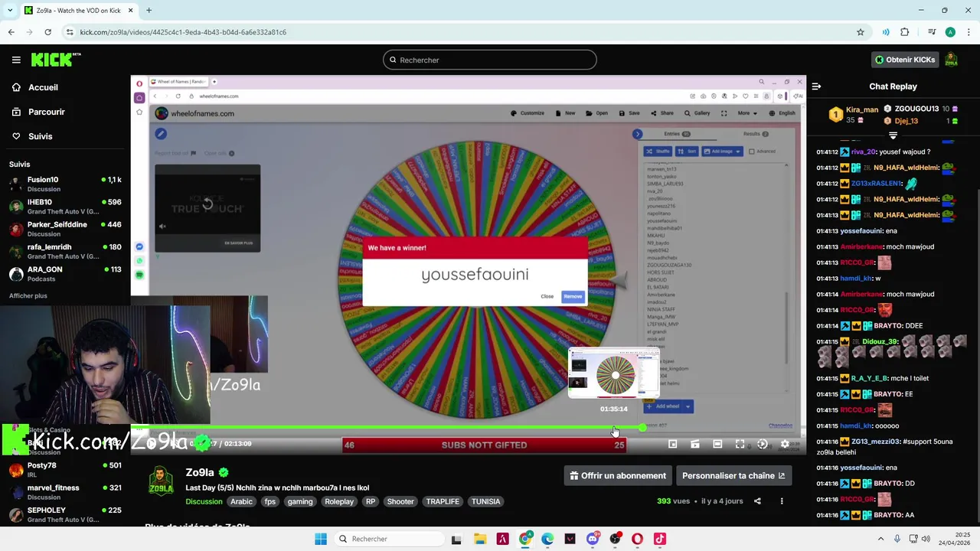Viewport: 980px width, 551px height.
Task: Bookmark this page with the star icon
Action: tap(861, 32)
